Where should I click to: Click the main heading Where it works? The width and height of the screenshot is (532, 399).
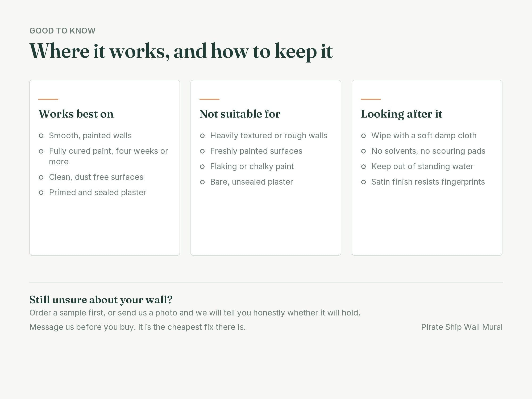(181, 51)
